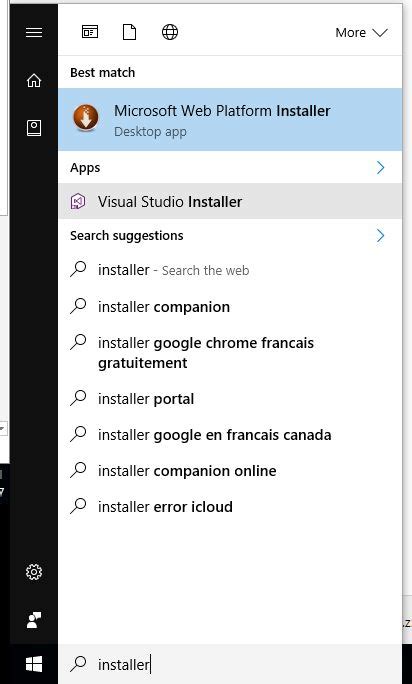412x684 pixels.
Task: Select 'installer - Search the web' suggestion
Action: (230, 270)
